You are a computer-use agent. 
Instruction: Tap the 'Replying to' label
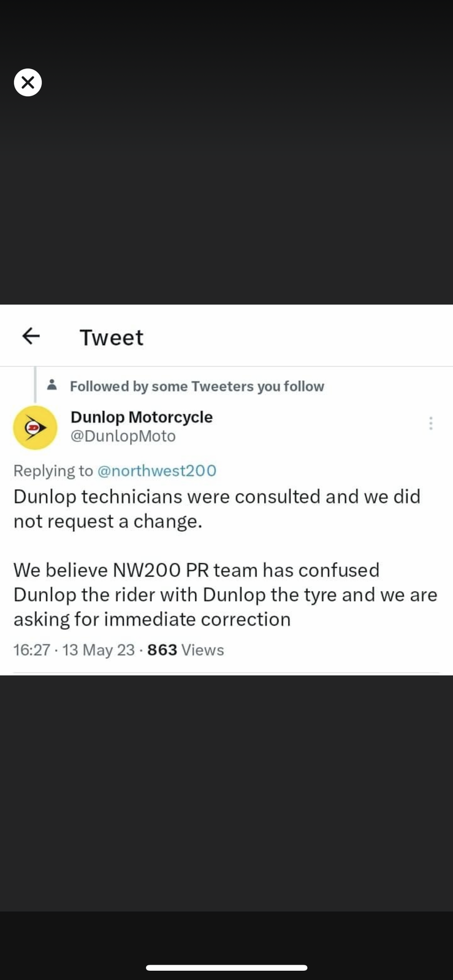(53, 470)
